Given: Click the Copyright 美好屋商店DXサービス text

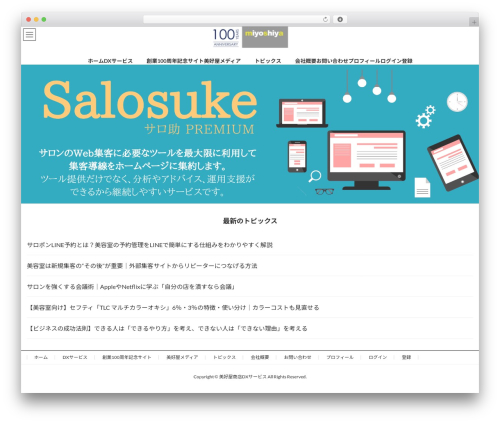Looking at the screenshot, I should tap(250, 377).
